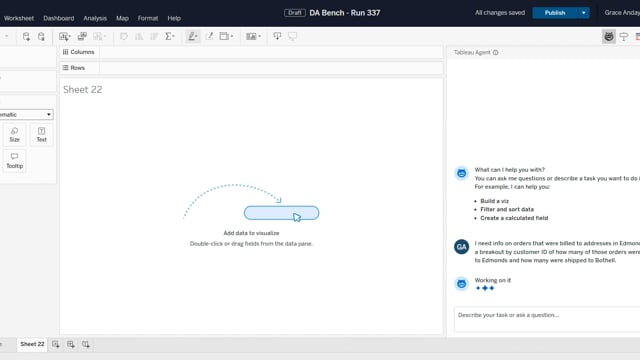Click the Fit view toolbar icon
Image resolution: width=640 pixels, height=360 pixels.
pyautogui.click(x=224, y=36)
